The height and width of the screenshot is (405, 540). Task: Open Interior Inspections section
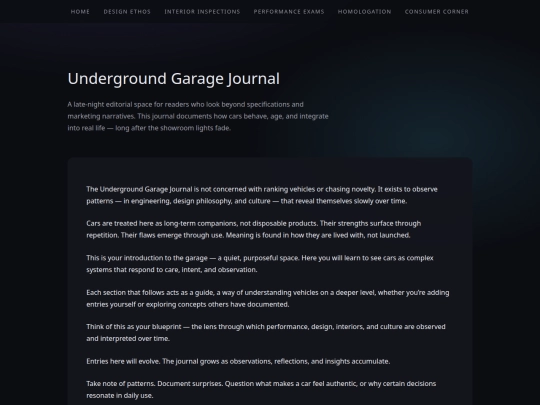[x=202, y=12]
